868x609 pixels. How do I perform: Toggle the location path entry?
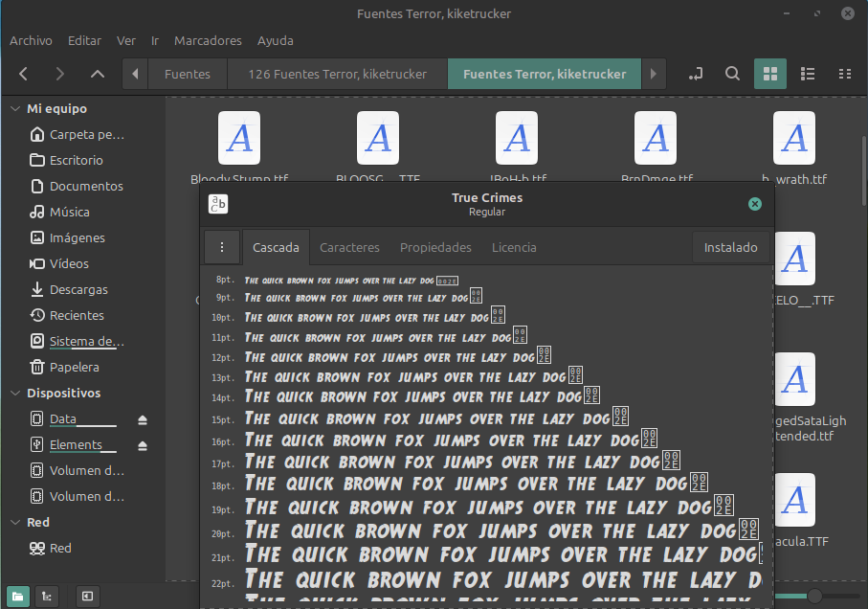696,74
